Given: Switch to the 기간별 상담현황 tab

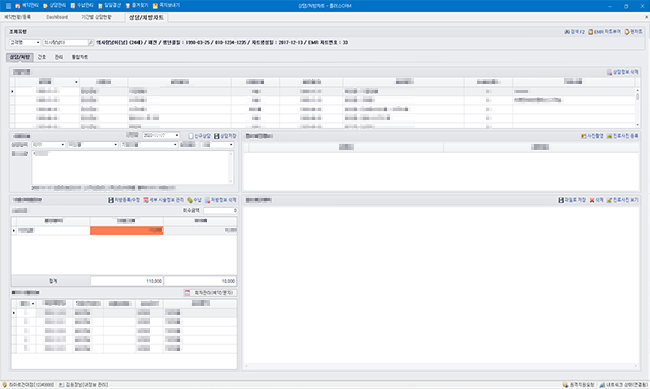Looking at the screenshot, I should (x=96, y=17).
